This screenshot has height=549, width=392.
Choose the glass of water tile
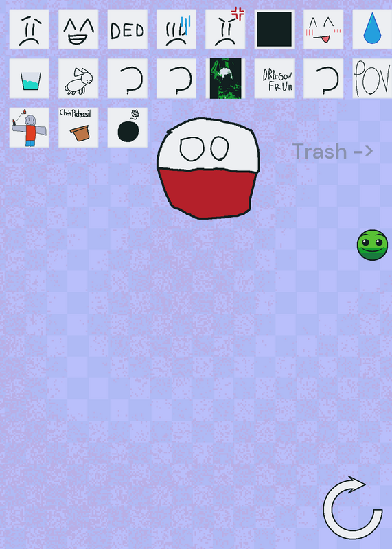pyautogui.click(x=29, y=78)
